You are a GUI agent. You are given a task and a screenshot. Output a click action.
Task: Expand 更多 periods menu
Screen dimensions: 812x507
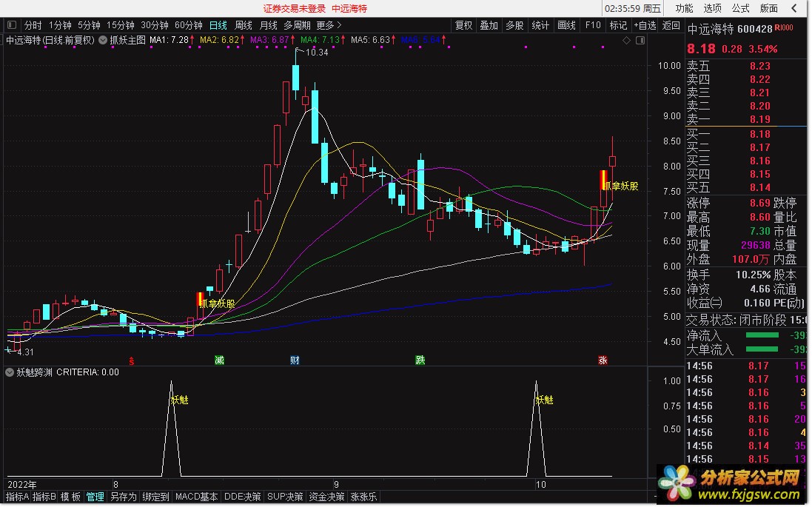329,25
